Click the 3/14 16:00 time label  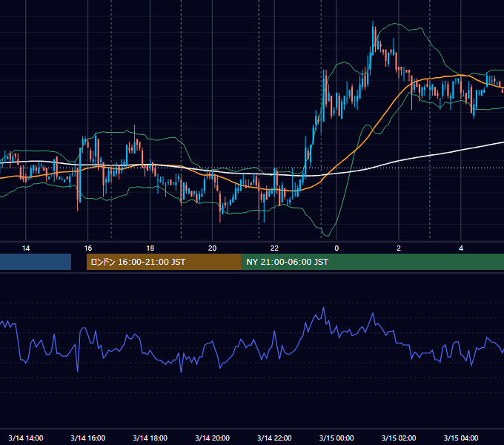[x=88, y=438]
